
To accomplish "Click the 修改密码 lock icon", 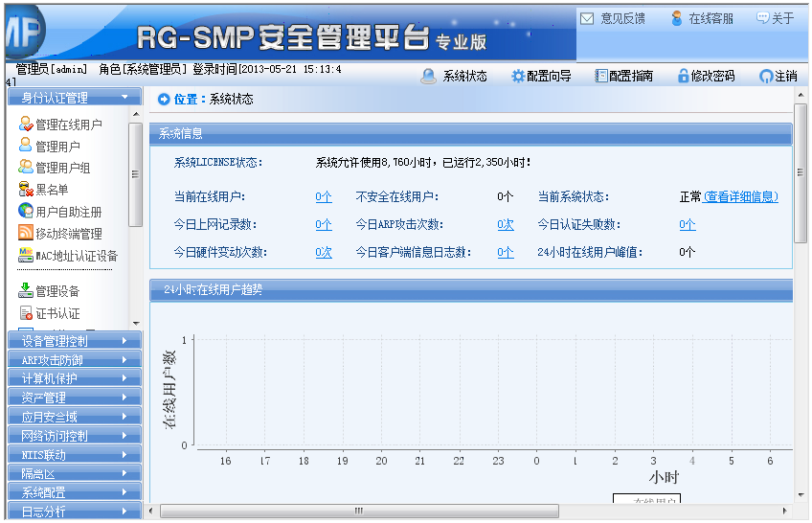I will (684, 76).
